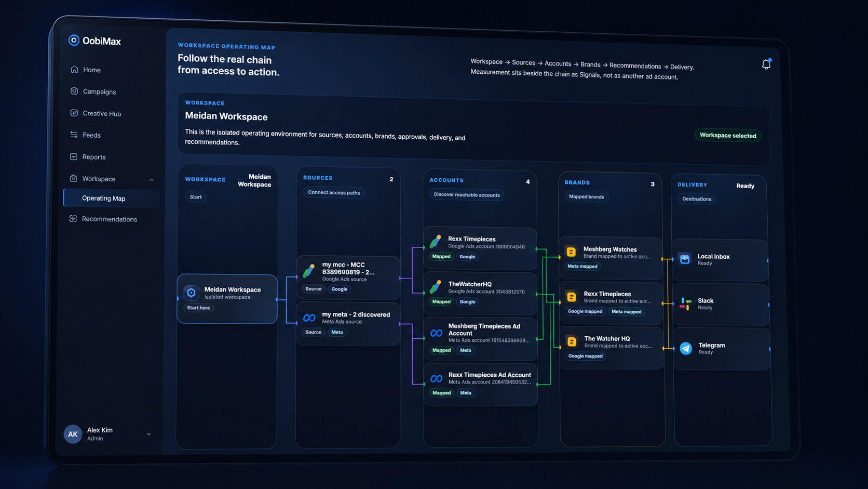Click the Alex Kim Admin profile label

pos(100,434)
